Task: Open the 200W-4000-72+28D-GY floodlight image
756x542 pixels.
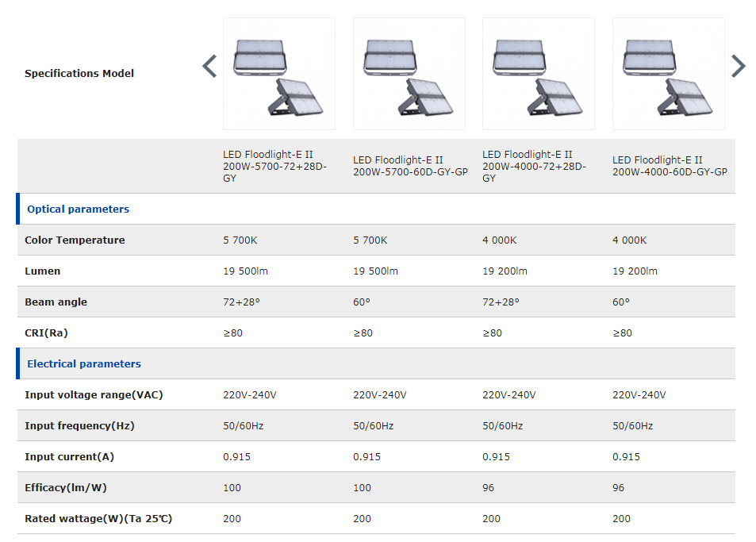Action: click(x=539, y=74)
